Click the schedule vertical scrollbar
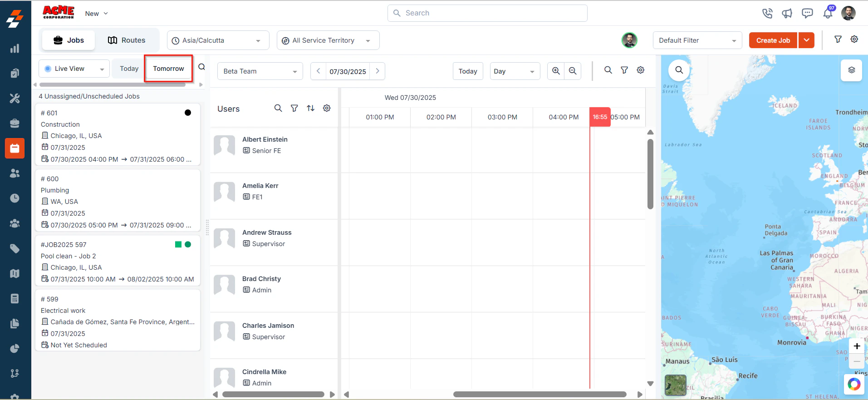Screen dimensions: 868x400 click(x=650, y=174)
